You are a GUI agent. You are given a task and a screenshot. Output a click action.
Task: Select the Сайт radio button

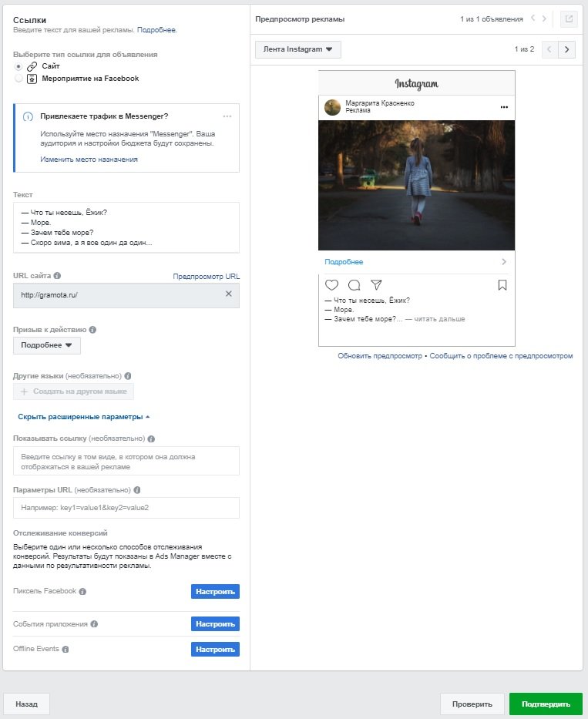pos(18,67)
